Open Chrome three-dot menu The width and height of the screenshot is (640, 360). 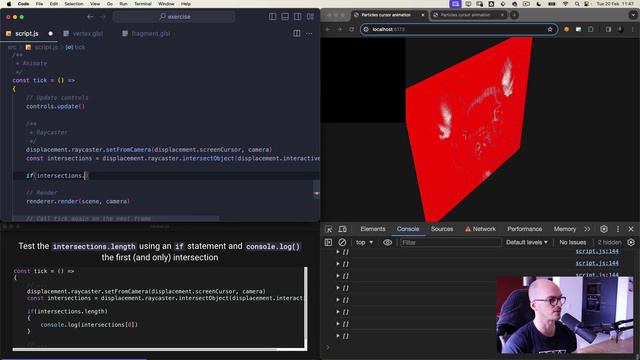click(x=633, y=29)
